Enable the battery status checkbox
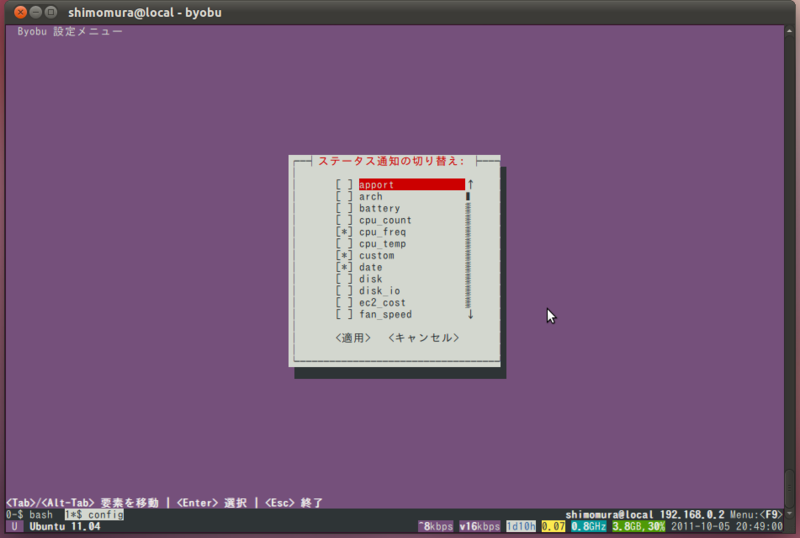Image resolution: width=800 pixels, height=538 pixels. pyautogui.click(x=344, y=208)
